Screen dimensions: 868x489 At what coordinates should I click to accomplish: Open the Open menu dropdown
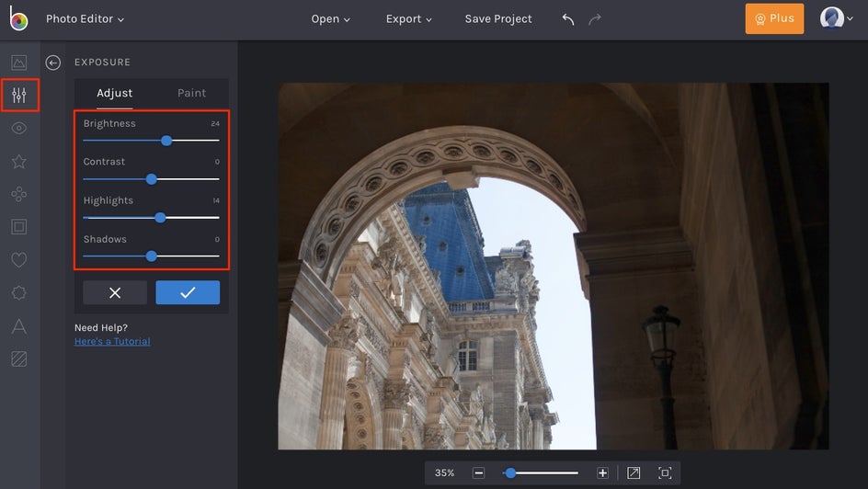pyautogui.click(x=330, y=18)
